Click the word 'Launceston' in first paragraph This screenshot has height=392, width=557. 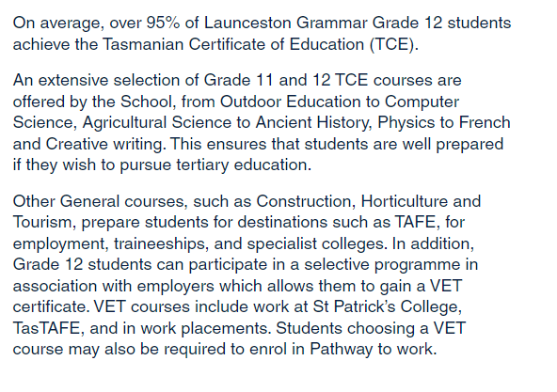click(x=247, y=23)
